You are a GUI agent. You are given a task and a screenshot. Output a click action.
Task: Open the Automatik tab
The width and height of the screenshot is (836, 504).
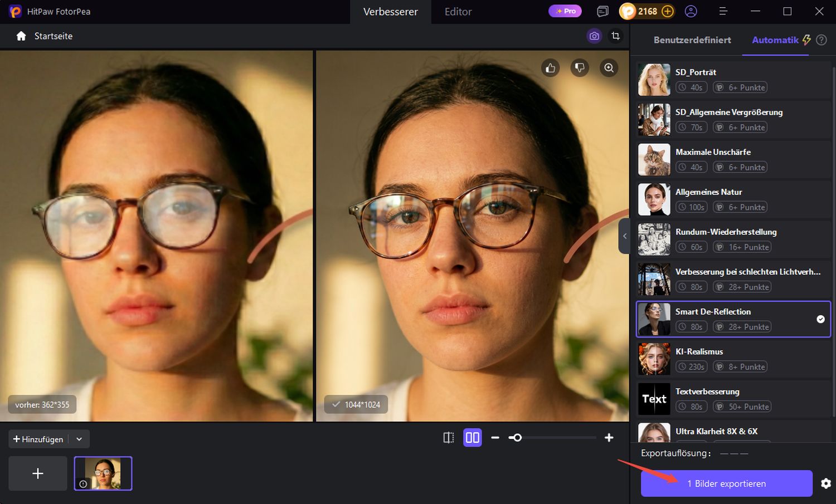[775, 40]
